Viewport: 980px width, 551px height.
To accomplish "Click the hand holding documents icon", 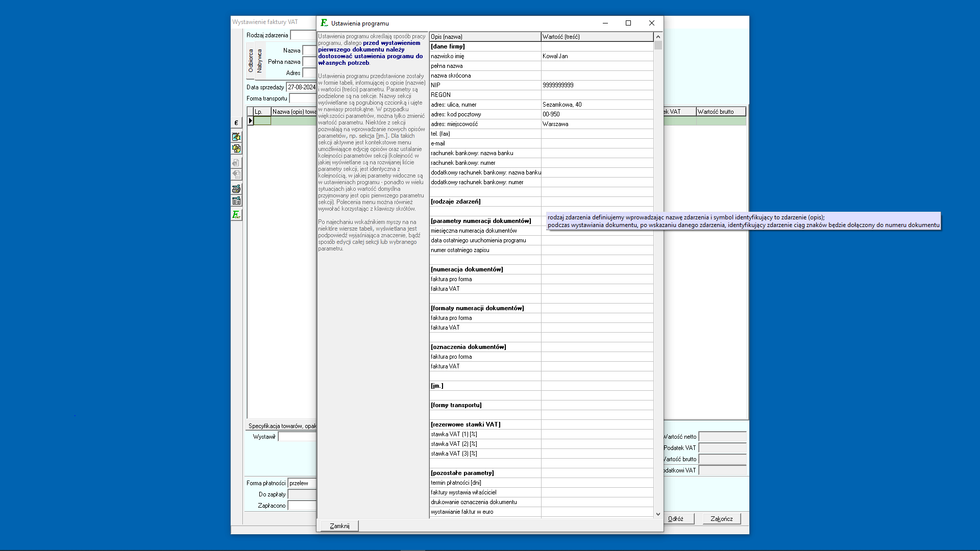I will coord(236,148).
